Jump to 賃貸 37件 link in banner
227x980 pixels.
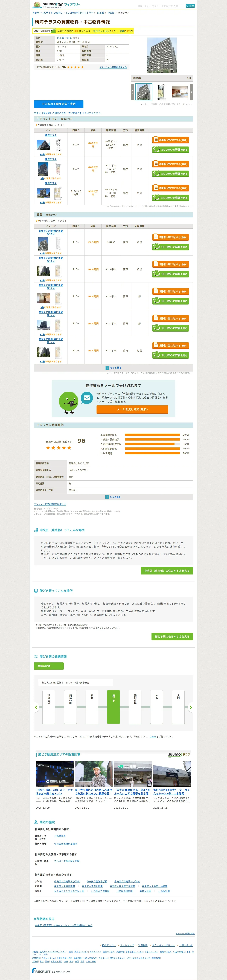(x=122, y=31)
